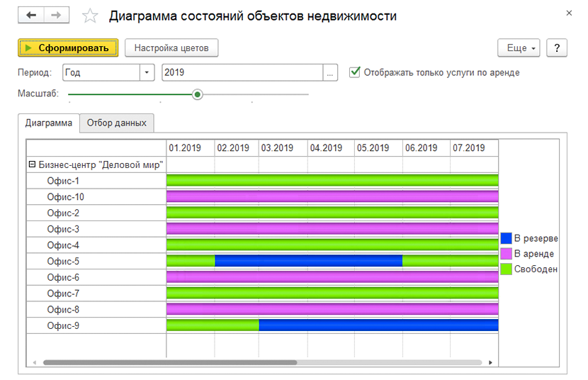Select the Офис-8 row label
The height and width of the screenshot is (380, 588).
[63, 310]
